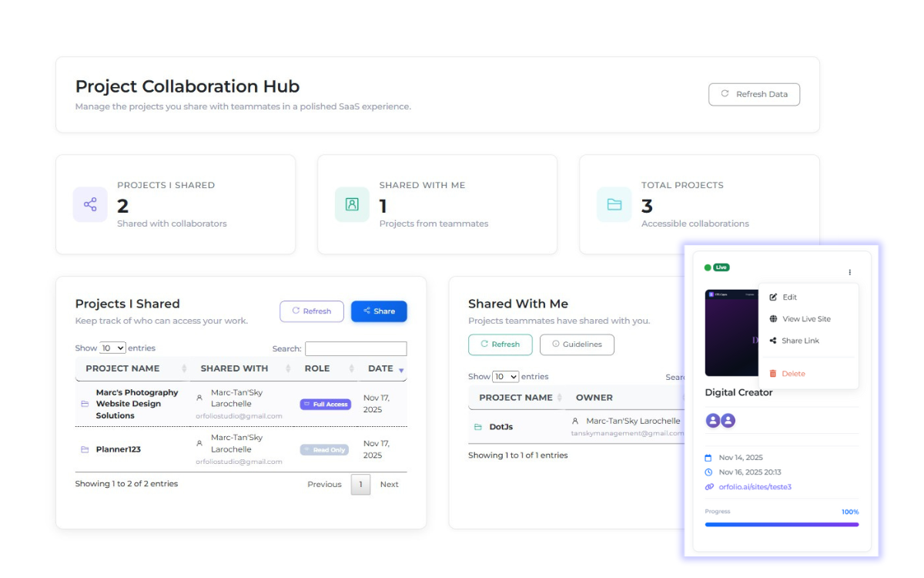This screenshot has width=924, height=578.
Task: Choose View Live Site in the context menu
Action: point(805,319)
